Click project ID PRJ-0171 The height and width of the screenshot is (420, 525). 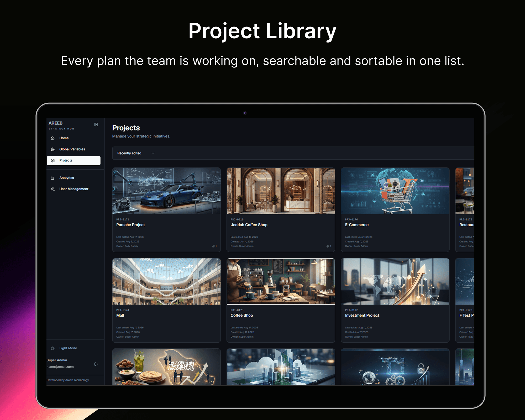pos(123,219)
